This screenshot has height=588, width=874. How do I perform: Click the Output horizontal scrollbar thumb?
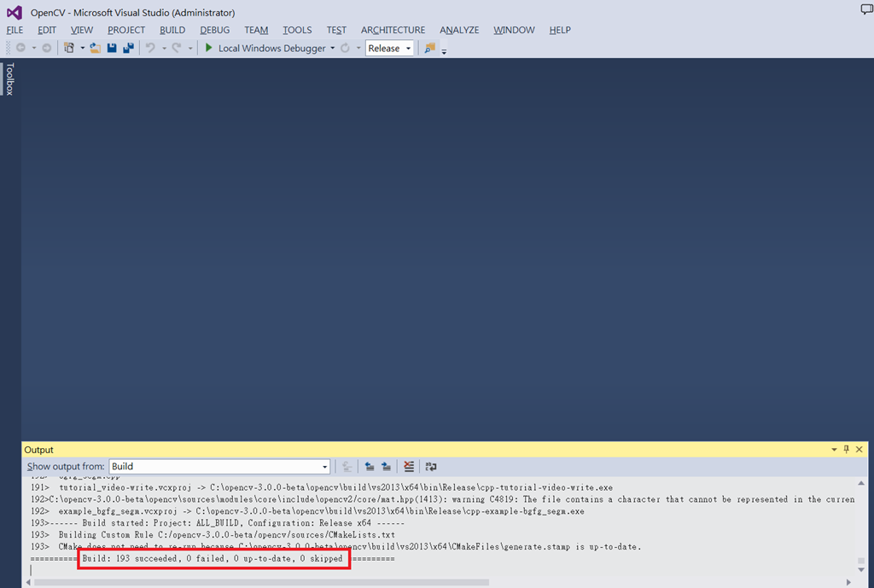pos(261,582)
